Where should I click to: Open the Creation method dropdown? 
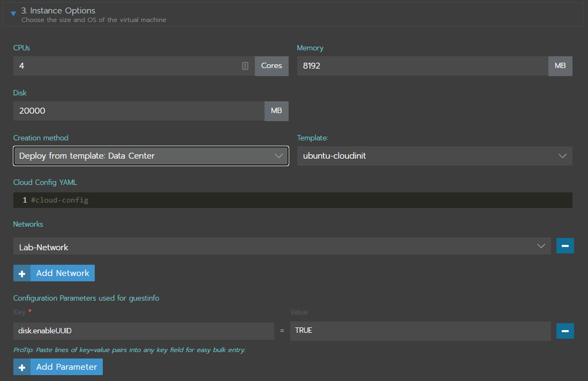click(x=150, y=156)
